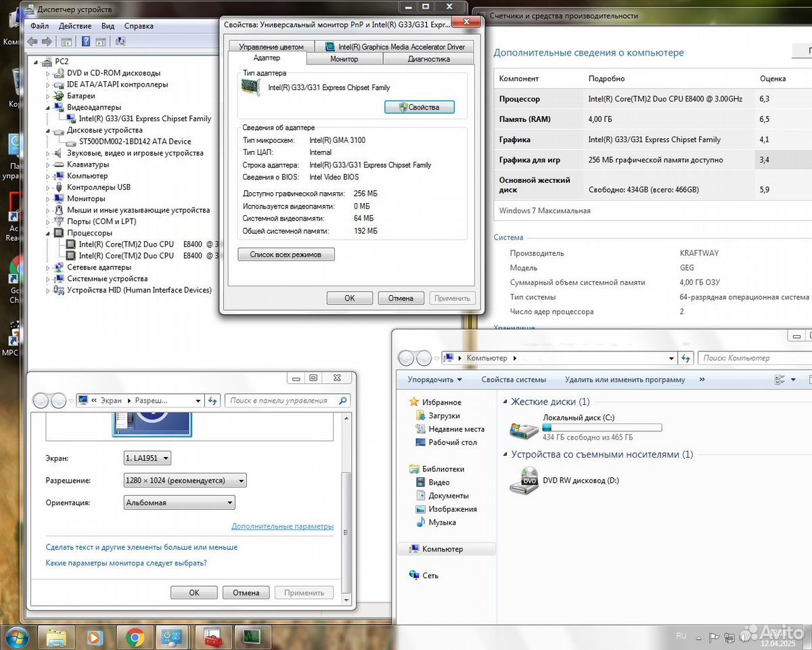Click Back button in Explorer Компьютер window
The image size is (812, 650).
tap(406, 358)
